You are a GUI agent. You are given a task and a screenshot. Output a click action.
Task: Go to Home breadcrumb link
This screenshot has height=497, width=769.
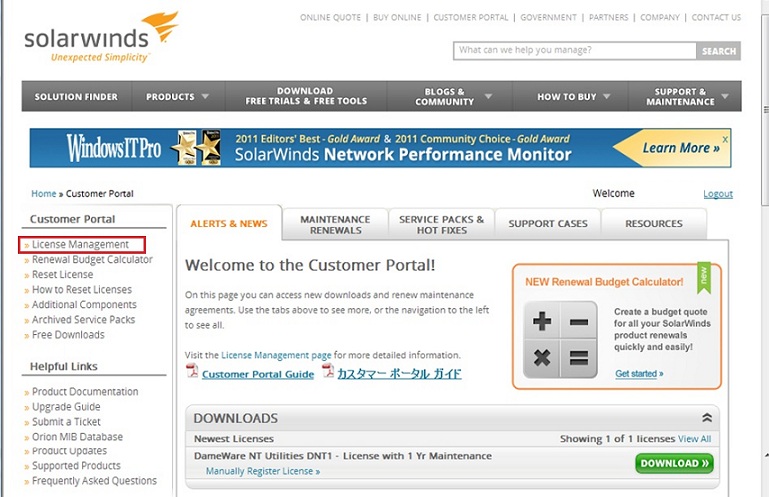coord(44,194)
